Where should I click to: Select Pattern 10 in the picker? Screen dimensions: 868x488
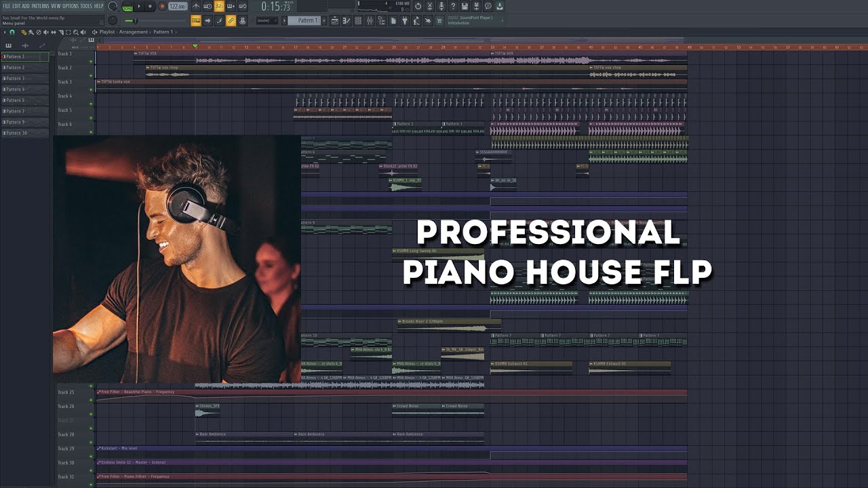pos(24,133)
